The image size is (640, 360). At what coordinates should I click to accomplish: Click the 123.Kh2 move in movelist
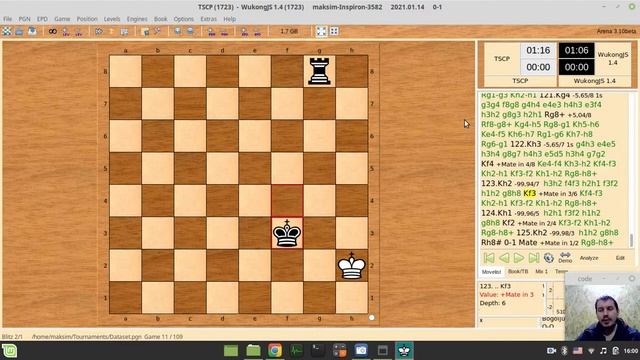coord(497,183)
